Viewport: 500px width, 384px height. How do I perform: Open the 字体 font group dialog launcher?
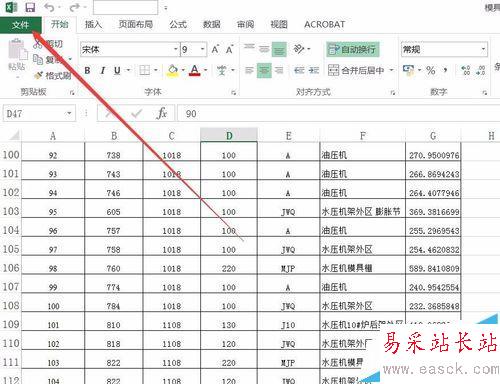pos(234,93)
